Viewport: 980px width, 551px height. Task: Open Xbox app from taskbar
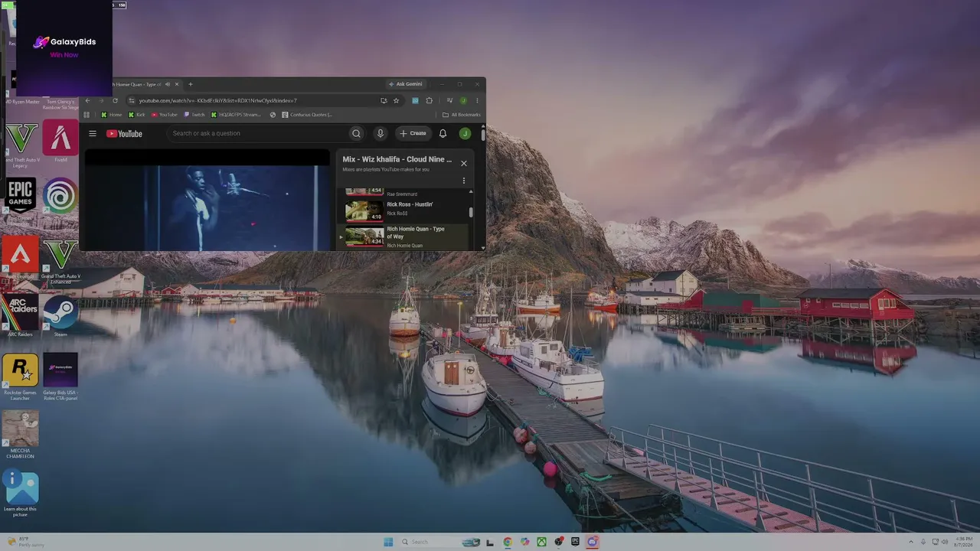tap(541, 542)
